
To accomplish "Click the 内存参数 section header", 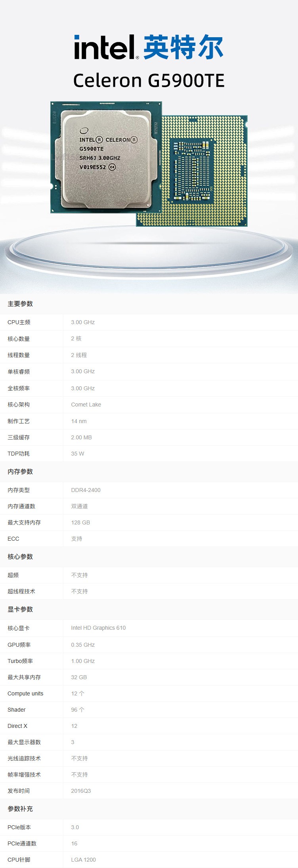I will (x=20, y=471).
